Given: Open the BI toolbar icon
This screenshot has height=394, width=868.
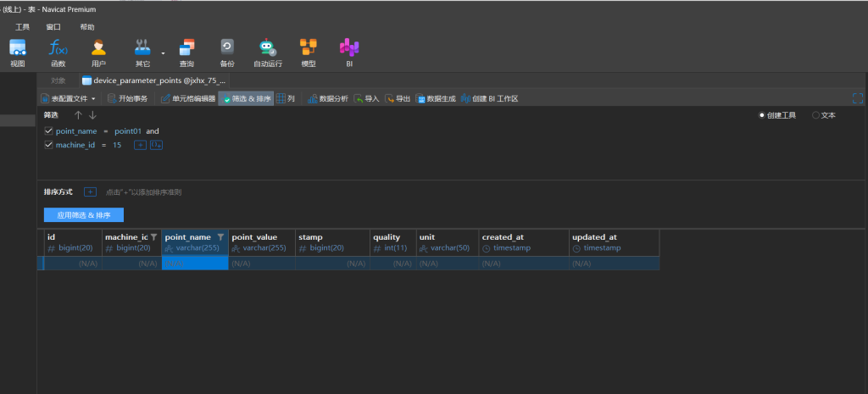Looking at the screenshot, I should coord(348,51).
